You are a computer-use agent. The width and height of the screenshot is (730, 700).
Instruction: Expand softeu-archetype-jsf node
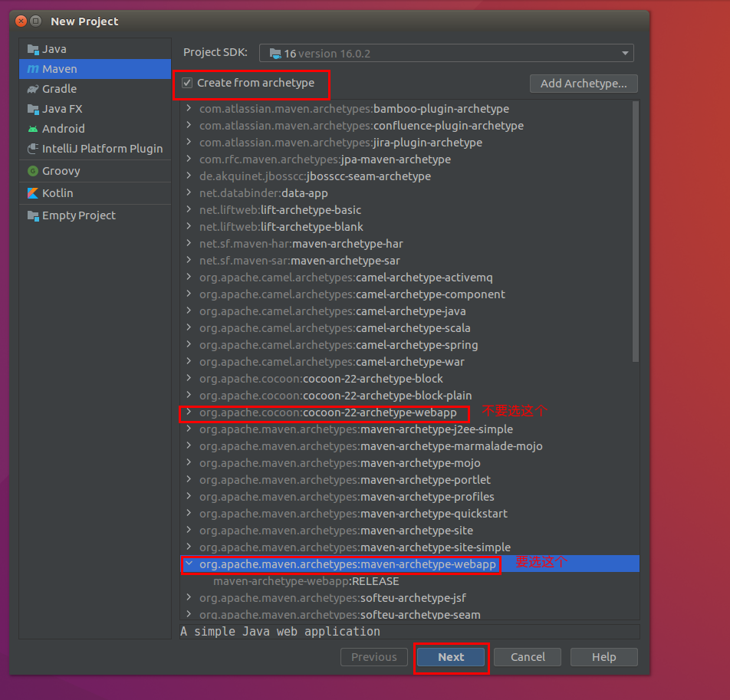(x=189, y=597)
